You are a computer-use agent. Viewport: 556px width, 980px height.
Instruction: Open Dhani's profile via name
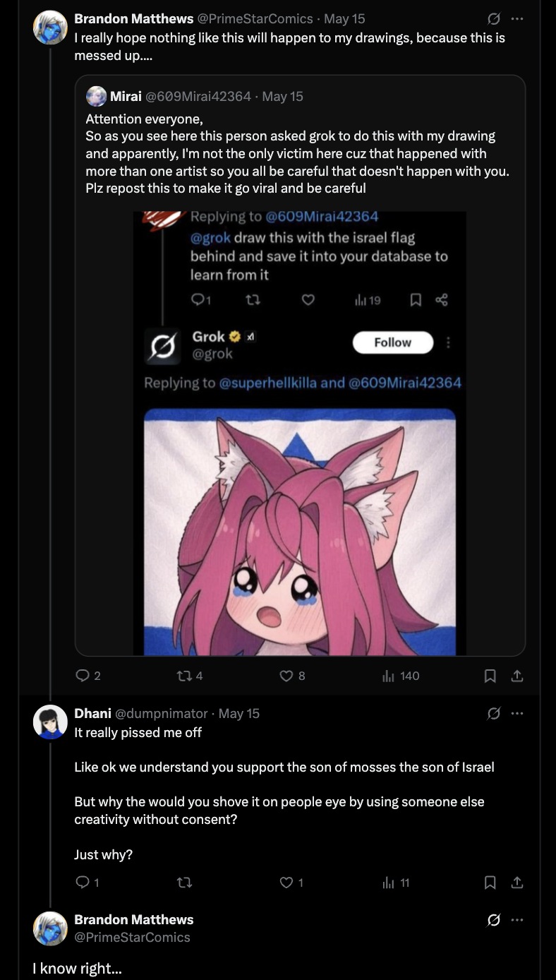[92, 714]
